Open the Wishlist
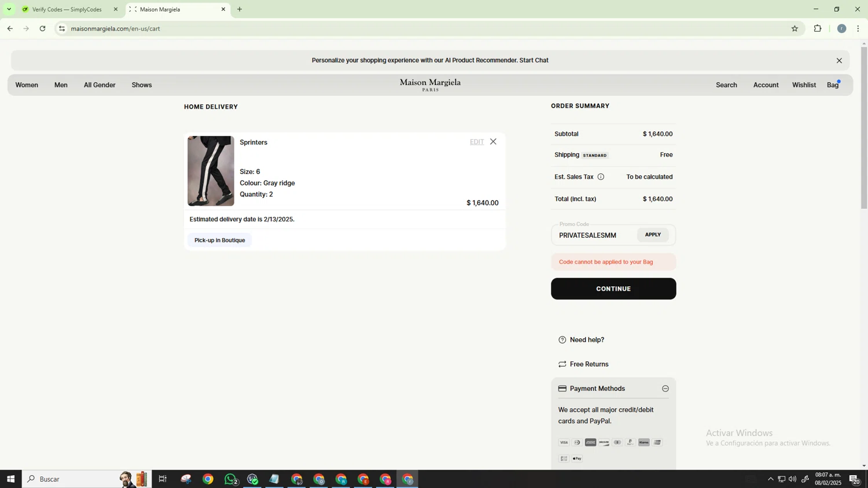 tap(804, 85)
